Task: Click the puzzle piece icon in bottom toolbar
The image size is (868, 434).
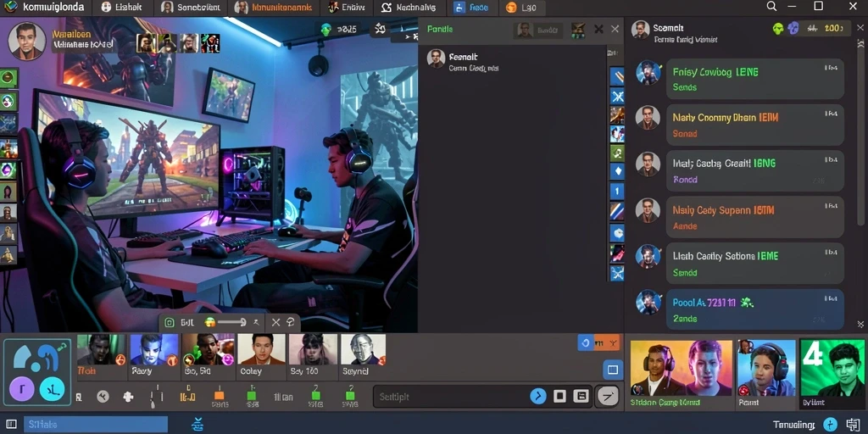Action: 128,397
